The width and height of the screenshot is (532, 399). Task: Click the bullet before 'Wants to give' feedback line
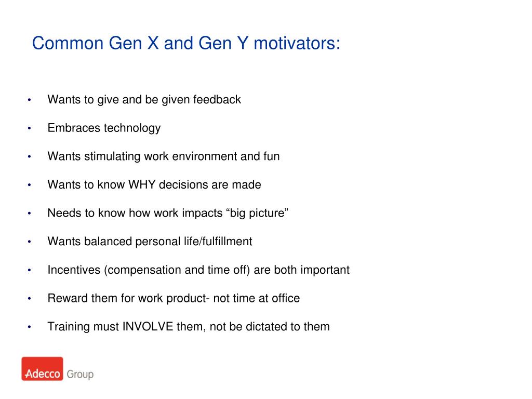coord(30,100)
